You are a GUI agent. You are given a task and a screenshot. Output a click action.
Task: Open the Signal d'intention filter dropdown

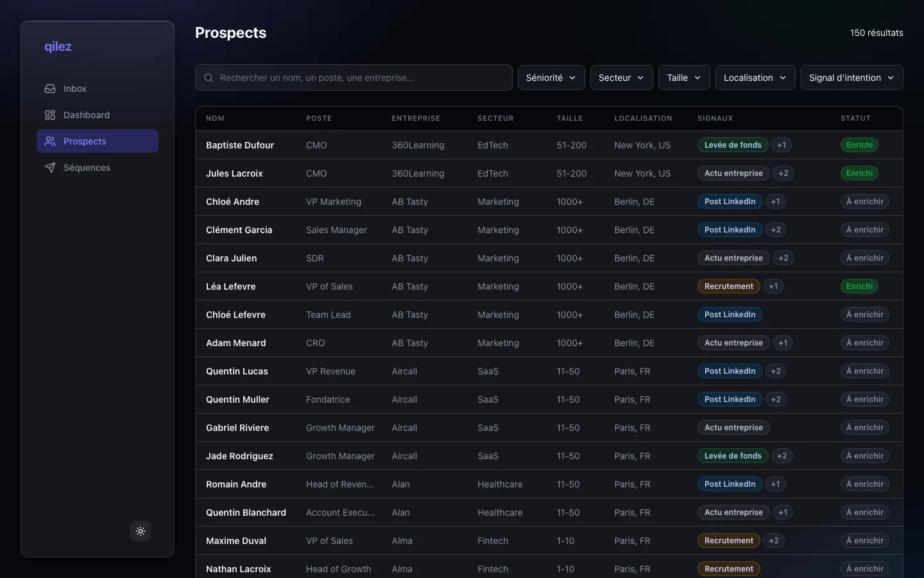(x=851, y=78)
